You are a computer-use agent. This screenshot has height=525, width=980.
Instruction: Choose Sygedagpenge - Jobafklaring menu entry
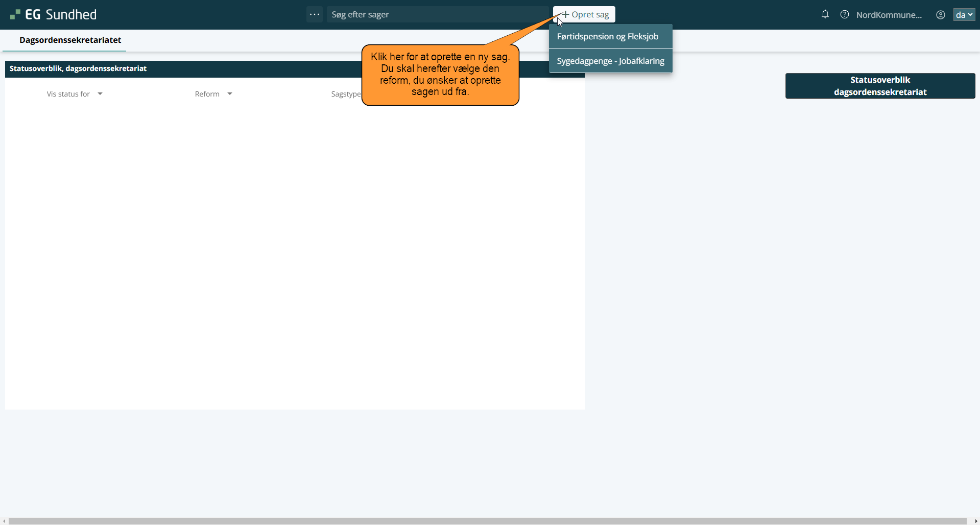(x=610, y=61)
